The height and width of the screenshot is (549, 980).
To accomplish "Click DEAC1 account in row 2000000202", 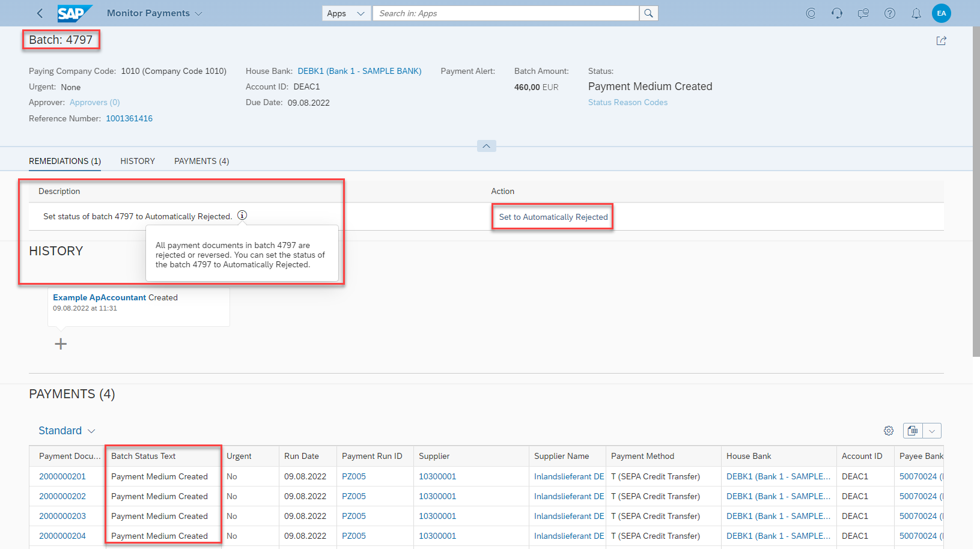I will point(855,496).
